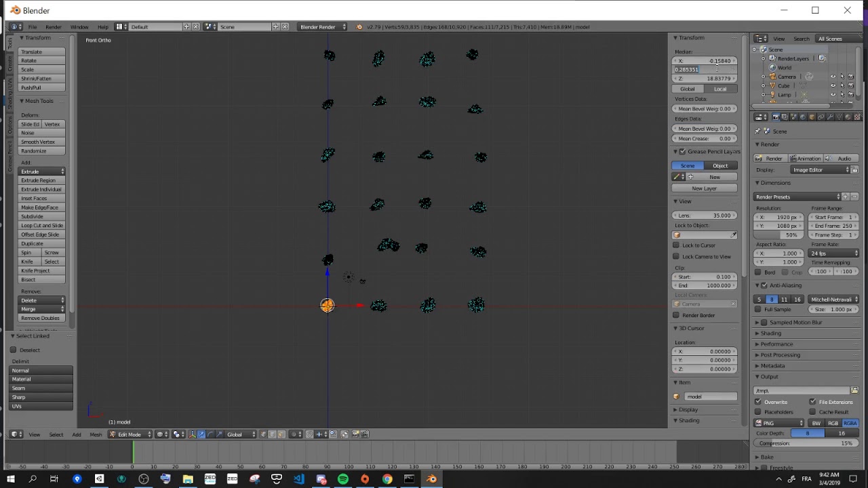The width and height of the screenshot is (868, 488).
Task: Open the Global orientation dropdown
Action: [x=241, y=434]
